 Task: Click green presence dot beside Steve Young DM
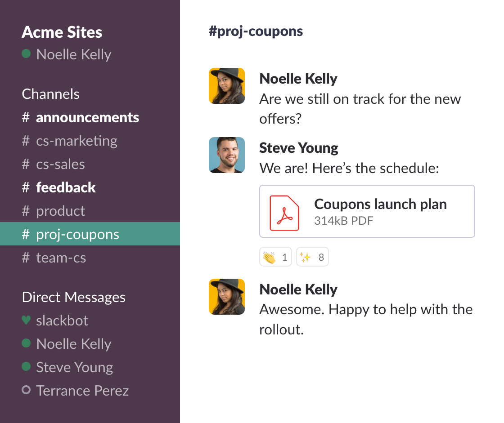pyautogui.click(x=26, y=366)
